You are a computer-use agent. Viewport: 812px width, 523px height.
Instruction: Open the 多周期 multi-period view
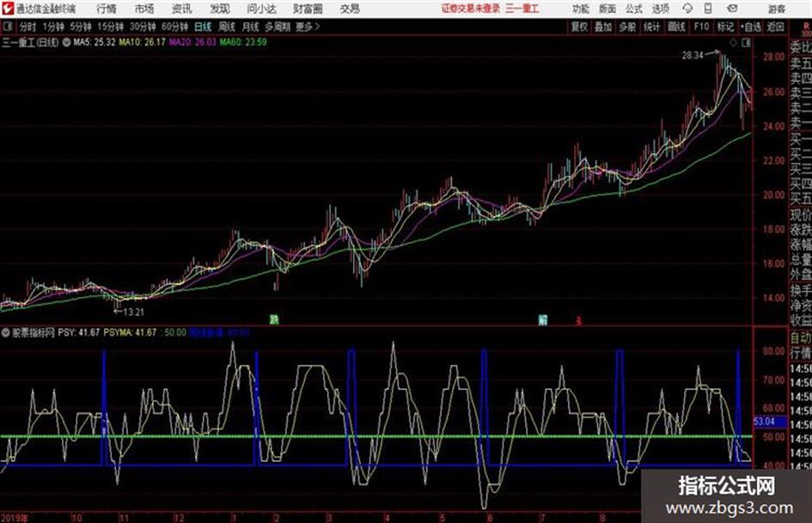pos(278,27)
